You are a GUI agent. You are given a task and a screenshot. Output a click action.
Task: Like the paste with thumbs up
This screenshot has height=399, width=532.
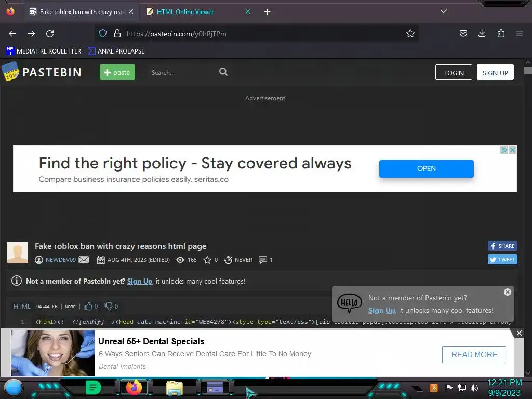coord(88,306)
